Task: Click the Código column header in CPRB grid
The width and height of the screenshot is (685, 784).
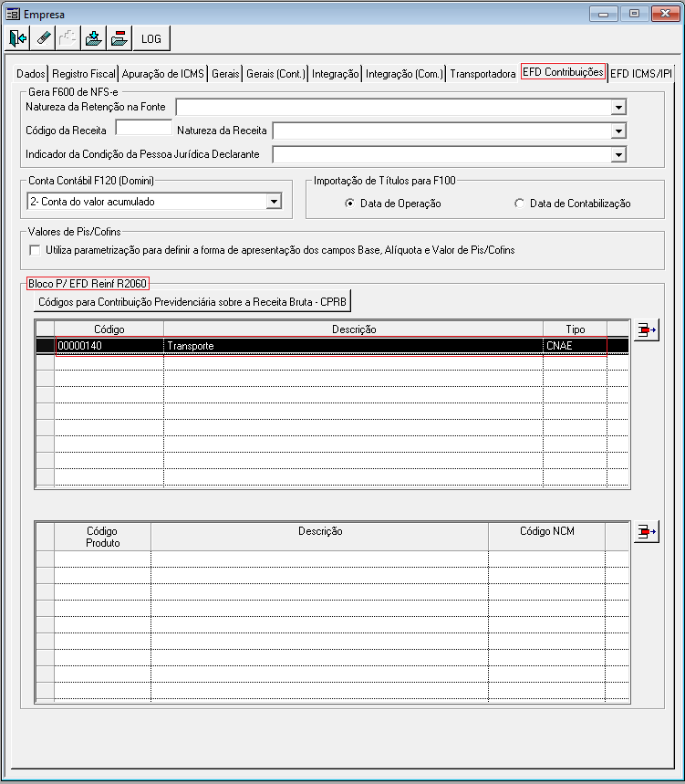Action: click(109, 329)
